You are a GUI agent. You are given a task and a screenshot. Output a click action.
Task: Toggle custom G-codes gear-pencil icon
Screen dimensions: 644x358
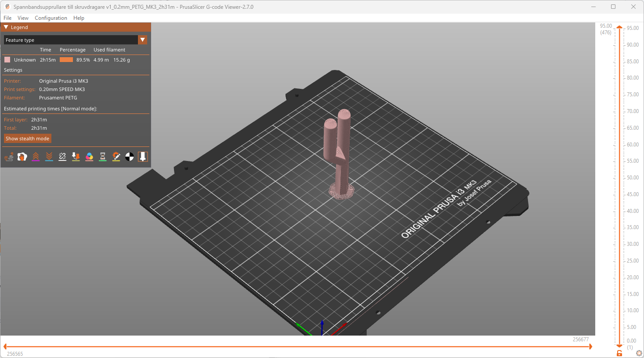pyautogui.click(x=116, y=157)
